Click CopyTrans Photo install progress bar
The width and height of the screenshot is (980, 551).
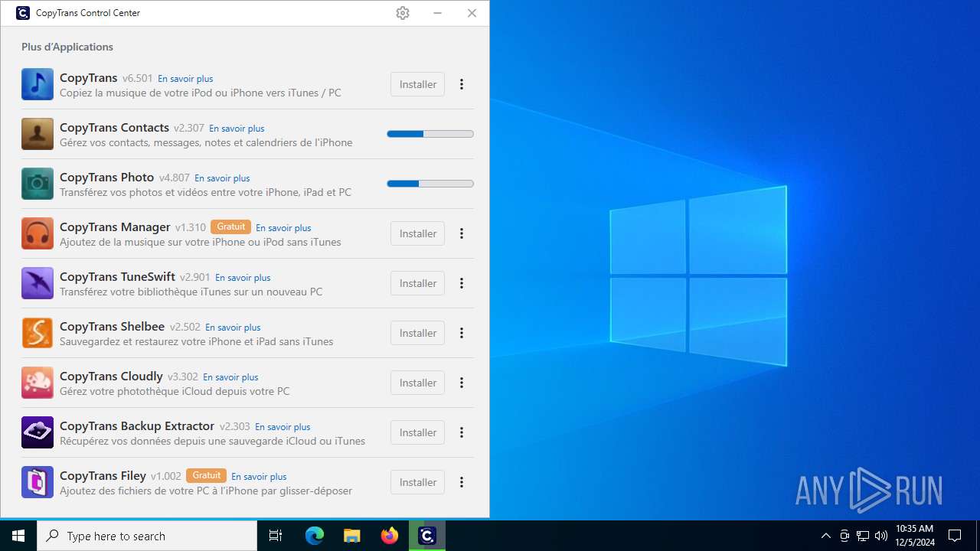430,184
